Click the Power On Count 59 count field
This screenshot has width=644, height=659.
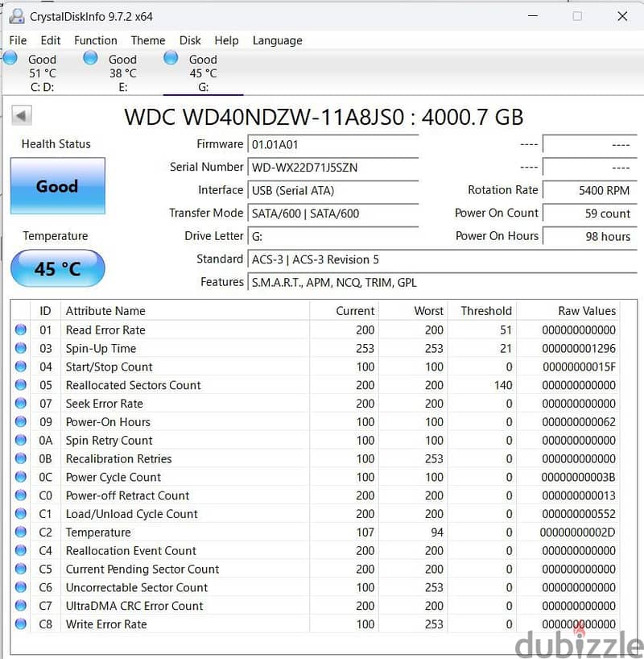tap(590, 213)
